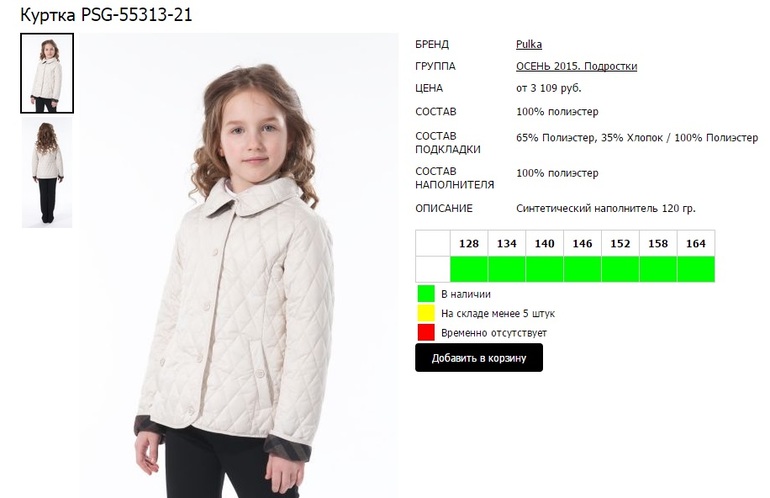
Task: Click the Куртка PSG-55313-21 product title
Action: (x=106, y=15)
